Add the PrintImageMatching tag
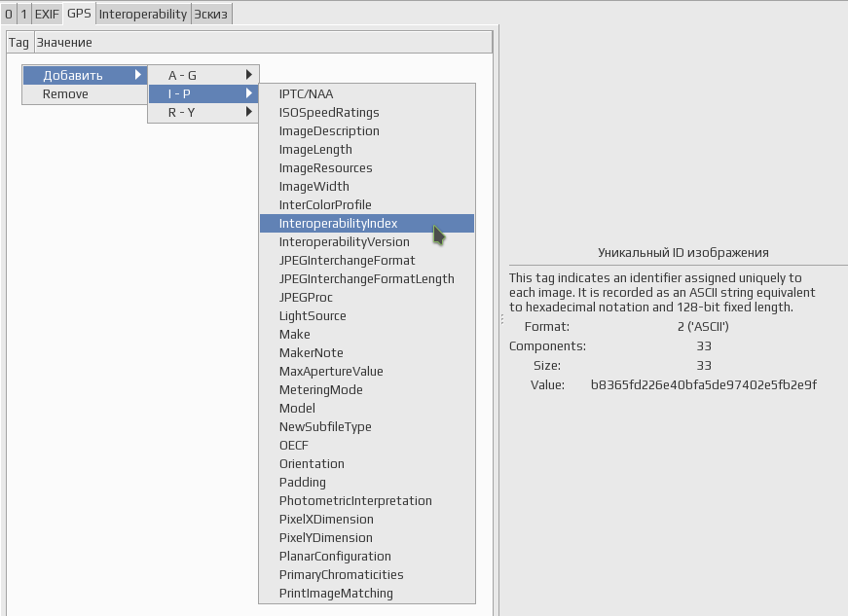This screenshot has width=848, height=616. coord(367,593)
